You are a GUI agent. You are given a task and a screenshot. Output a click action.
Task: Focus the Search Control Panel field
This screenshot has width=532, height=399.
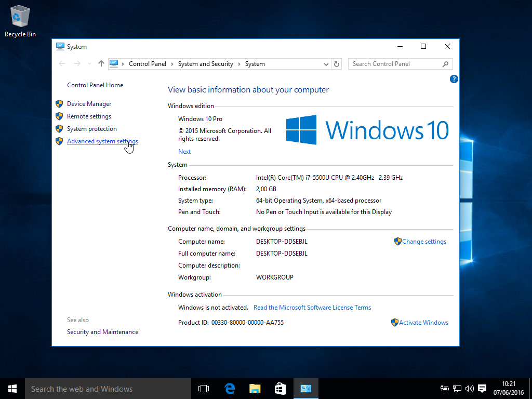(400, 64)
